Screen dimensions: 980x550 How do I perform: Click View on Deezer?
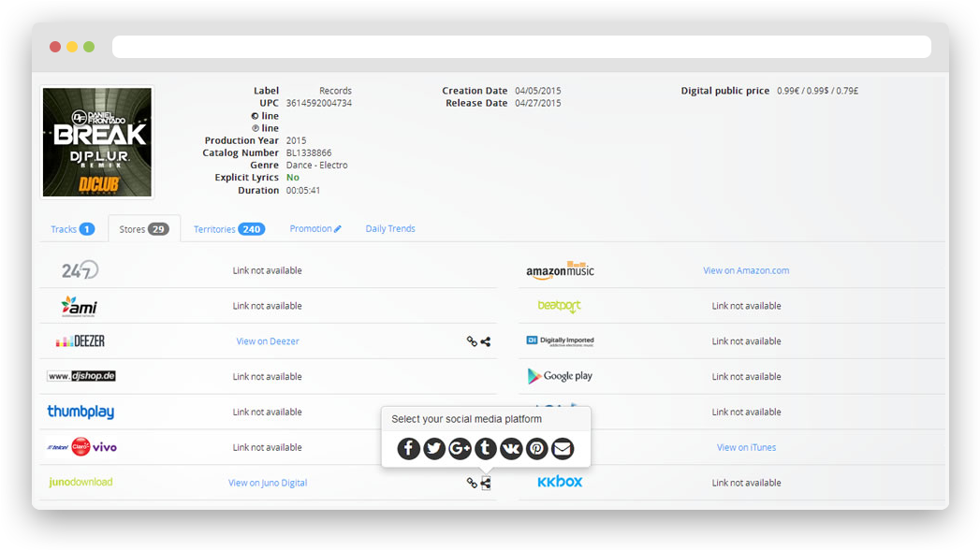[x=268, y=341]
